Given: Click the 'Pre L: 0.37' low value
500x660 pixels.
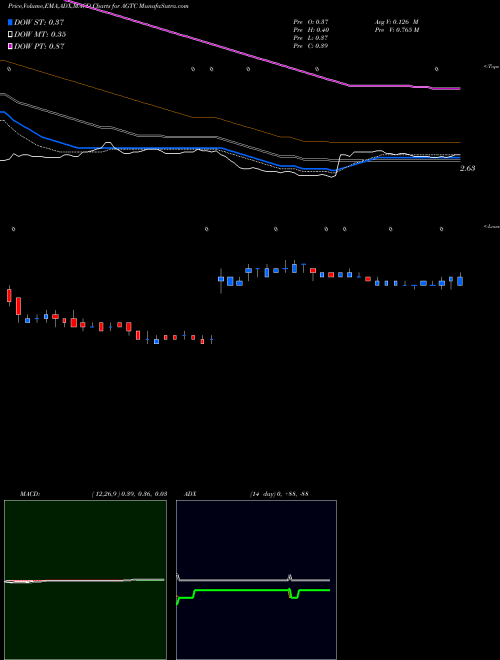Looking at the screenshot, I should pos(311,38).
